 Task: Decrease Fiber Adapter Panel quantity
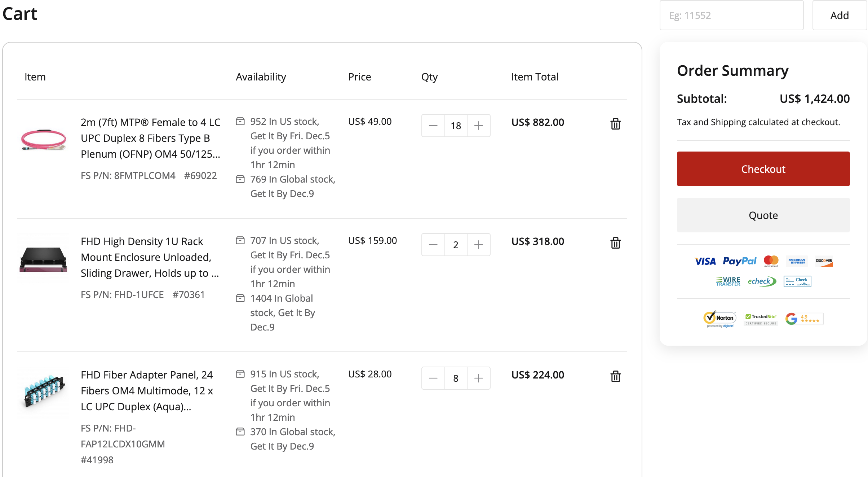point(433,378)
